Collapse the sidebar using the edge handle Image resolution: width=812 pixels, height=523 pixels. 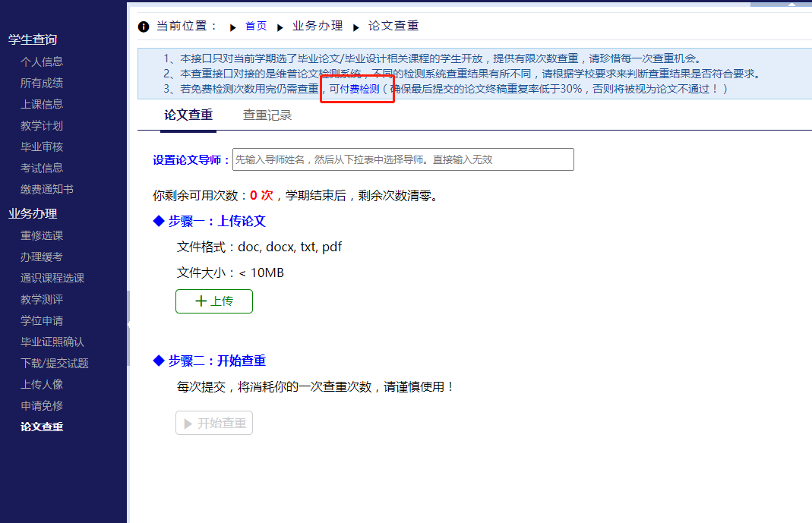(x=128, y=324)
